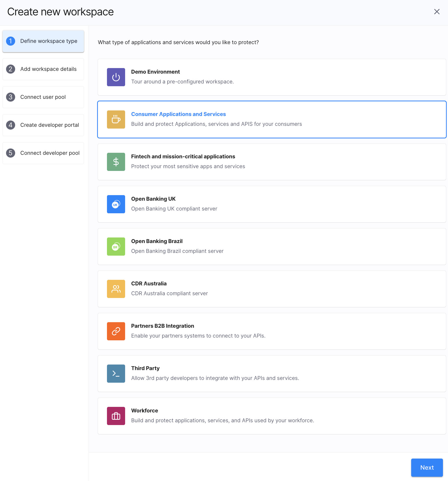Click 'Enable your partners systems' description
This screenshot has height=481, width=448.
point(198,336)
